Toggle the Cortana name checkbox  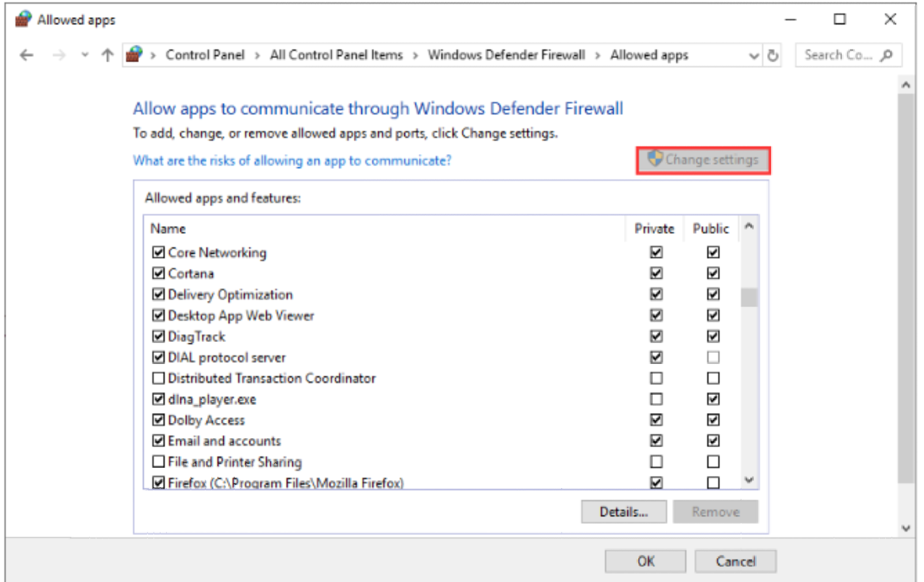click(x=158, y=273)
